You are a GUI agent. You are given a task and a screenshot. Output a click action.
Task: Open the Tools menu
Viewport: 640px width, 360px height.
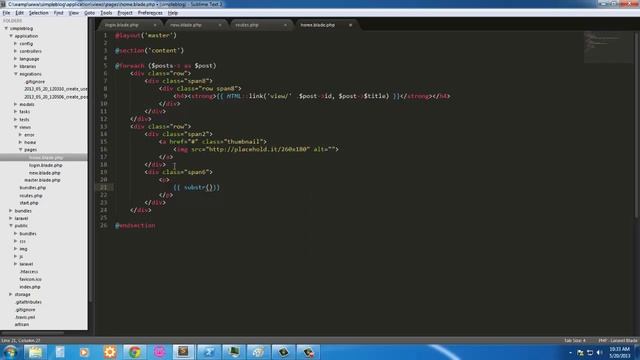click(x=106, y=13)
